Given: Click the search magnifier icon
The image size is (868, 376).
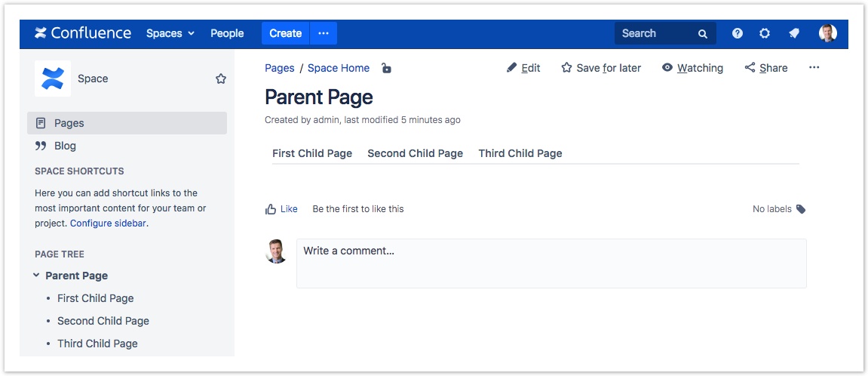Looking at the screenshot, I should pyautogui.click(x=703, y=33).
